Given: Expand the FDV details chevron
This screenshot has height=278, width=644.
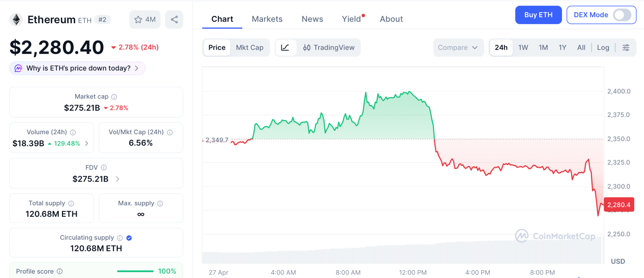Looking at the screenshot, I should (x=118, y=179).
